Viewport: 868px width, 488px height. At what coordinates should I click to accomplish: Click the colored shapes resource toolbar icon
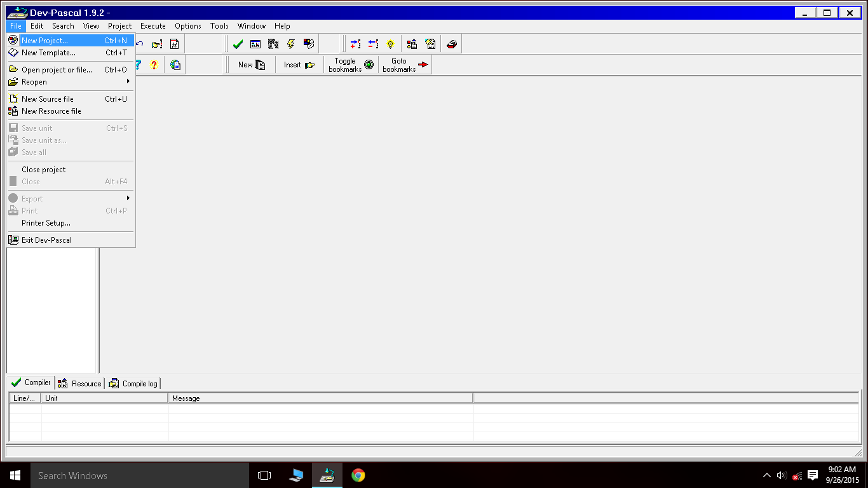click(412, 44)
